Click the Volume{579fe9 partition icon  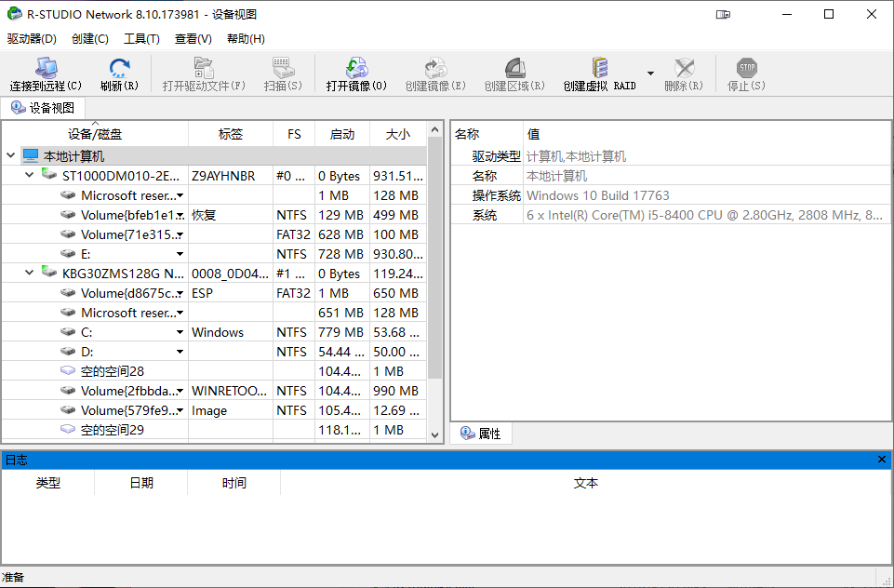[69, 409]
